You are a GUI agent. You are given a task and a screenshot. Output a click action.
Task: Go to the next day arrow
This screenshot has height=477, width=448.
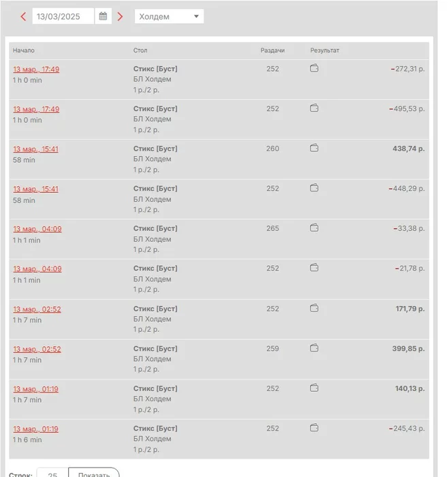(x=121, y=16)
